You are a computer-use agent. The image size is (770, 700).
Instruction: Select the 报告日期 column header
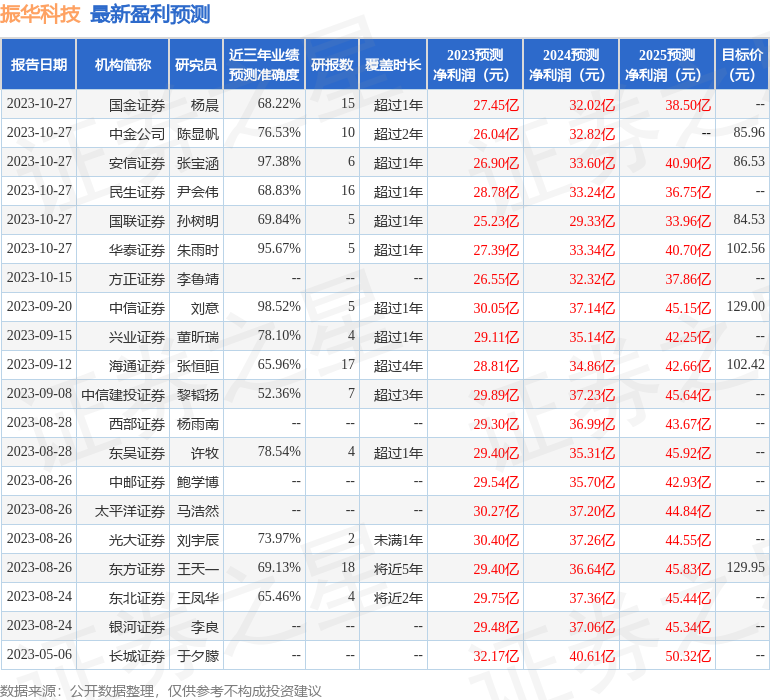tap(39, 64)
